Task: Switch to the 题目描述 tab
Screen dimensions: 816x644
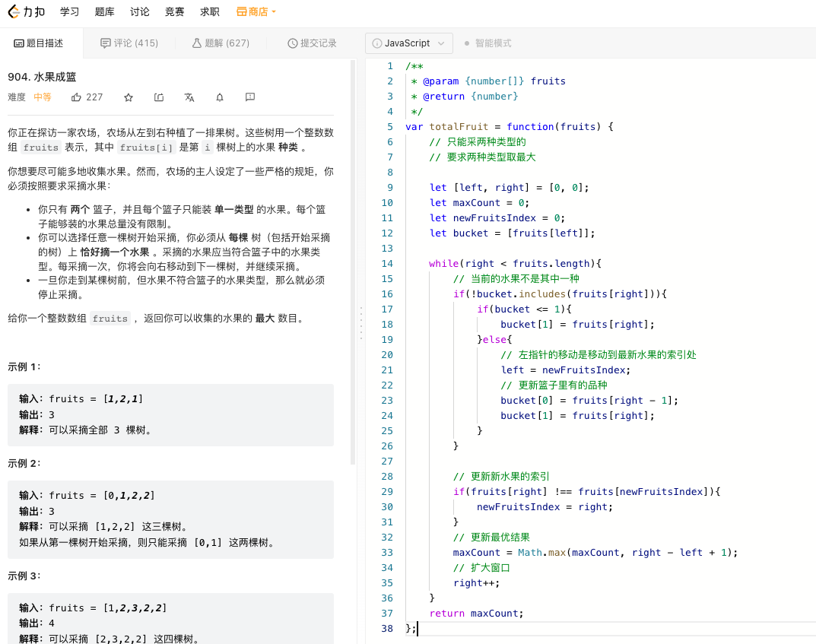Action: (39, 43)
